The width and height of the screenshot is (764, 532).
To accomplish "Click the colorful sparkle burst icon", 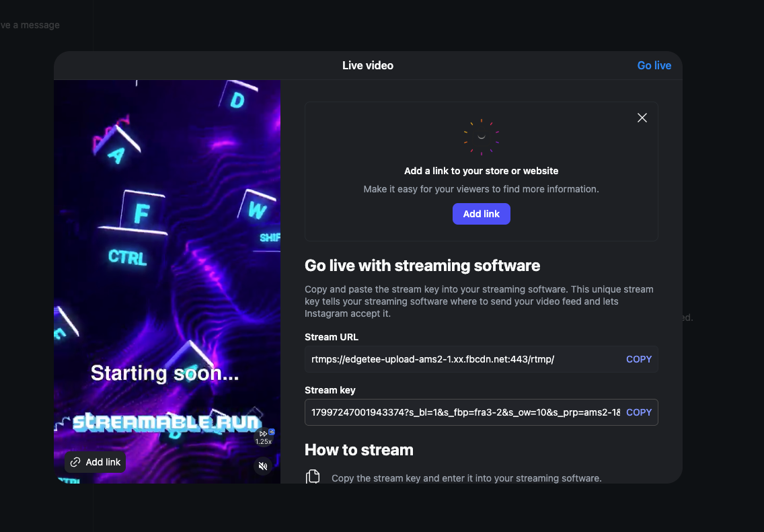I will click(482, 137).
